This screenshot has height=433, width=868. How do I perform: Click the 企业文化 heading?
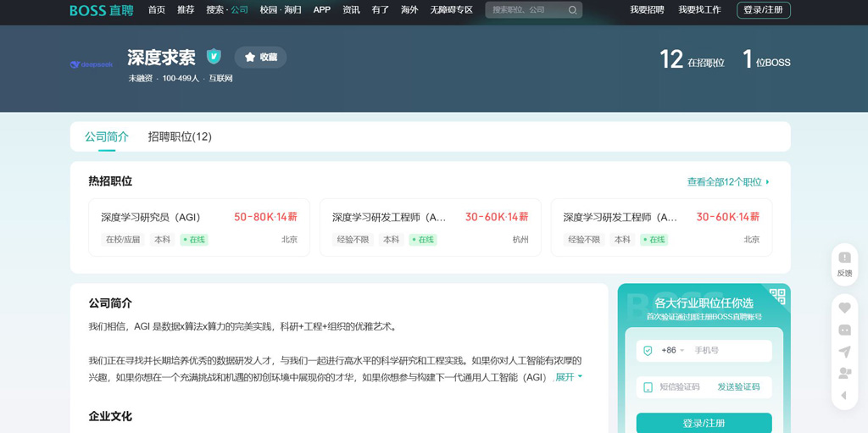click(110, 416)
